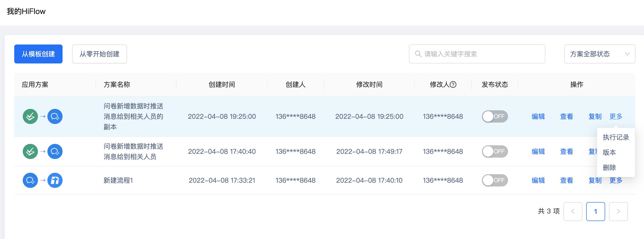Click the keyword search input field
The height and width of the screenshot is (239, 644).
477,54
